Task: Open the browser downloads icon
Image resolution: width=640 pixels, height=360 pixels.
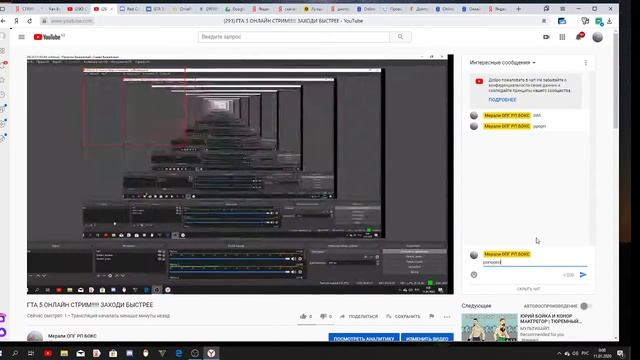Action: pos(609,21)
